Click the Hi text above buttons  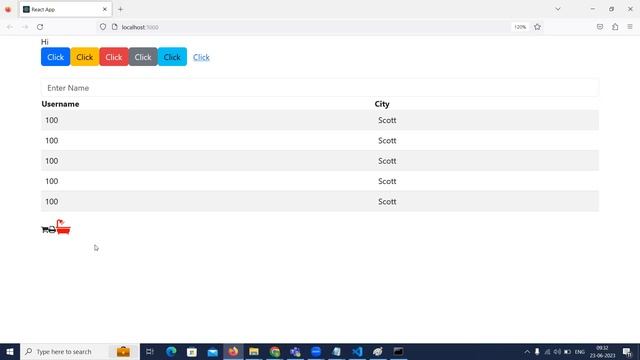click(44, 42)
